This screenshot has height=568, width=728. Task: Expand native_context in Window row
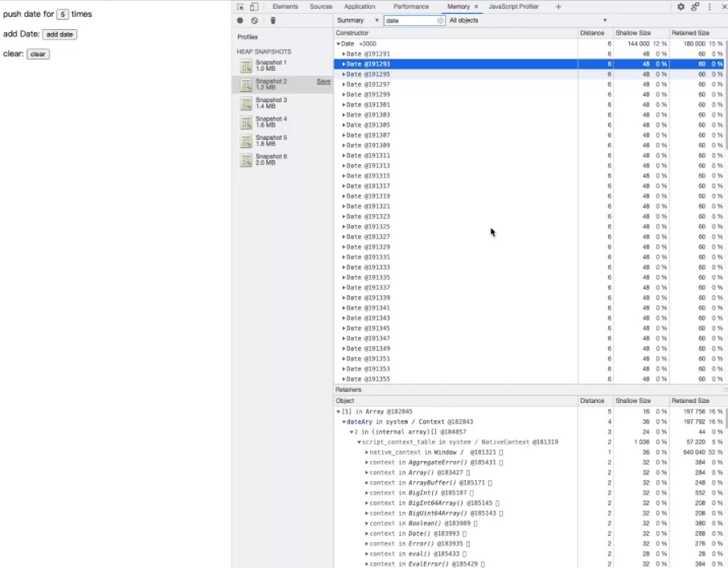pyautogui.click(x=366, y=452)
